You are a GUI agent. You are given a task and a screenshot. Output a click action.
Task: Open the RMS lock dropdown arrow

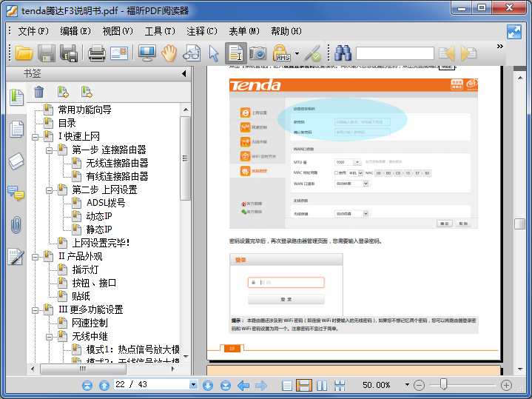pos(297,53)
